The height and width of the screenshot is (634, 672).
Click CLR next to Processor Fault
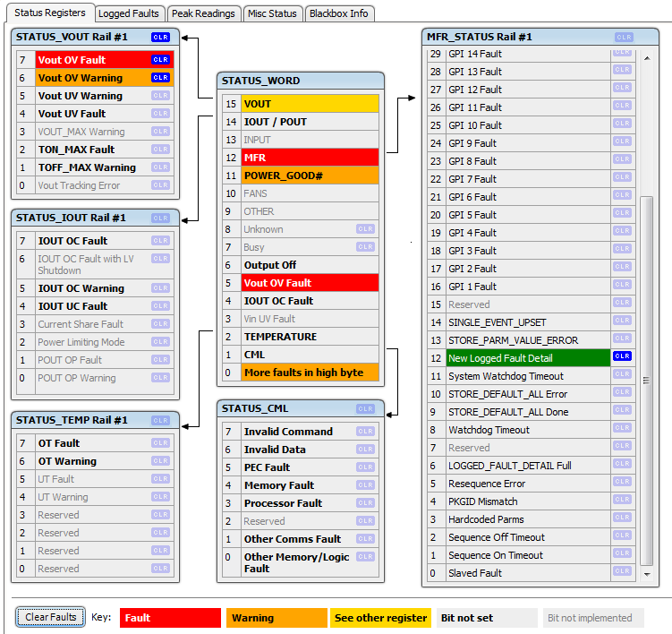(366, 502)
